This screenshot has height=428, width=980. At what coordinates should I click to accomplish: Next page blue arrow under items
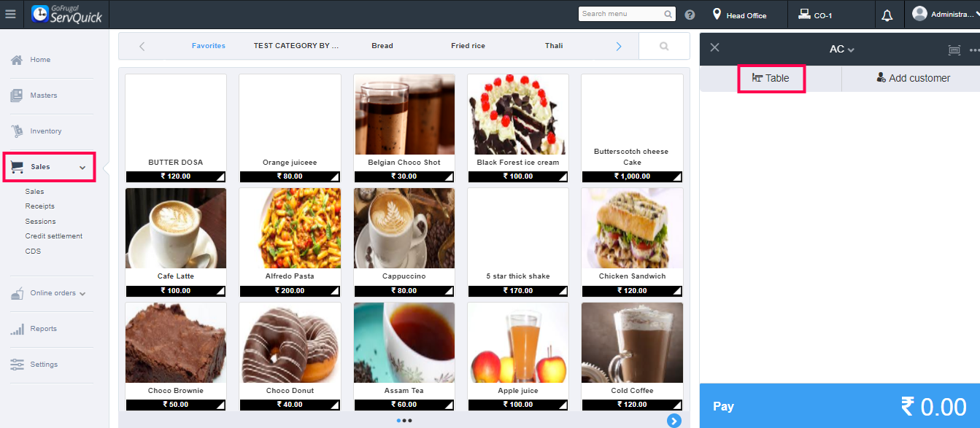[674, 421]
